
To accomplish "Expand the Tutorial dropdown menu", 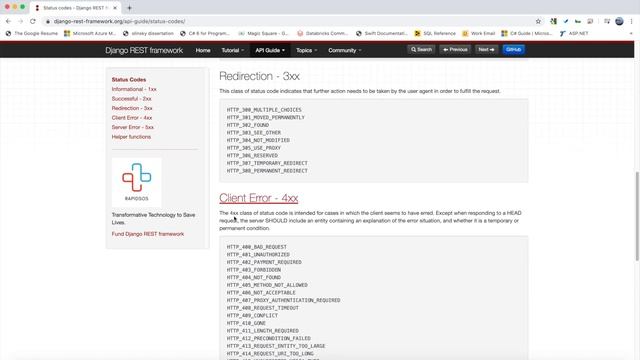I will tap(232, 50).
